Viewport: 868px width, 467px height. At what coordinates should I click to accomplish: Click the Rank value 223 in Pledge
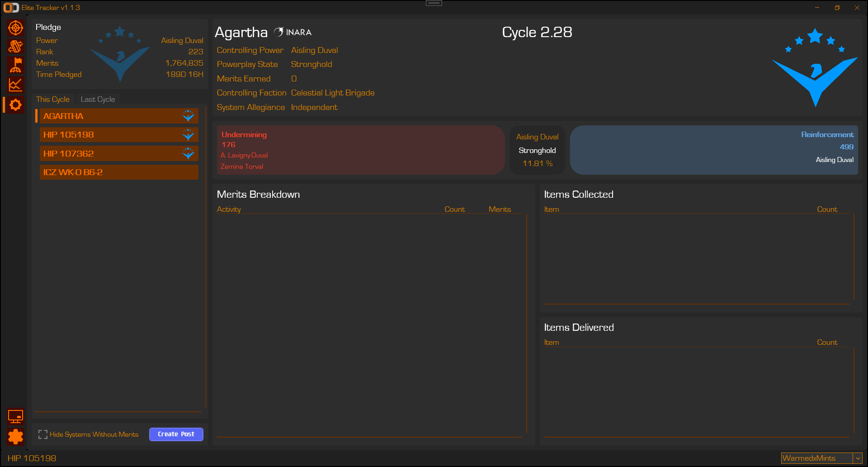click(x=196, y=52)
